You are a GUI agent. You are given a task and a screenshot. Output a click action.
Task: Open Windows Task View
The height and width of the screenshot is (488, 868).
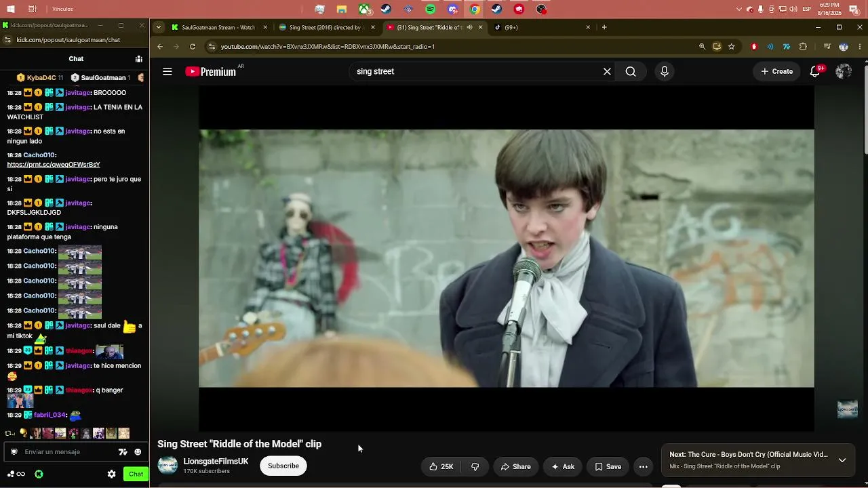pyautogui.click(x=33, y=9)
